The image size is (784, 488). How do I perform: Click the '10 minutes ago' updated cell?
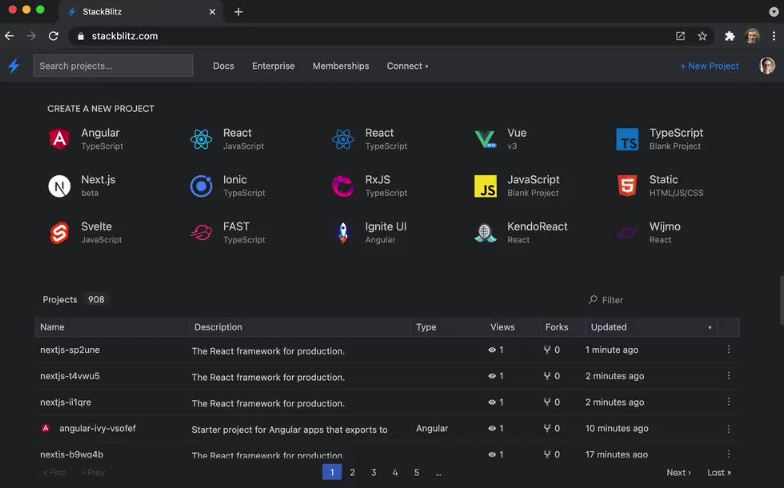616,428
